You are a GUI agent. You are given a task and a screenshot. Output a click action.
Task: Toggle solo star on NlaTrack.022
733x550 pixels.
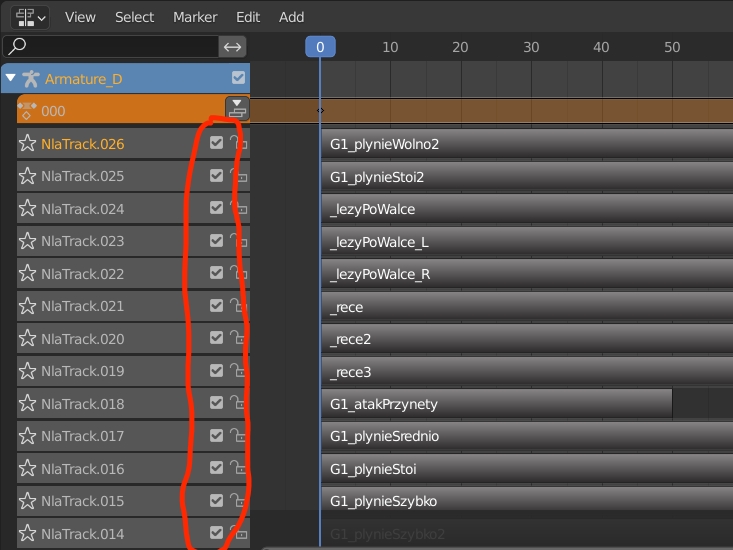[28, 273]
